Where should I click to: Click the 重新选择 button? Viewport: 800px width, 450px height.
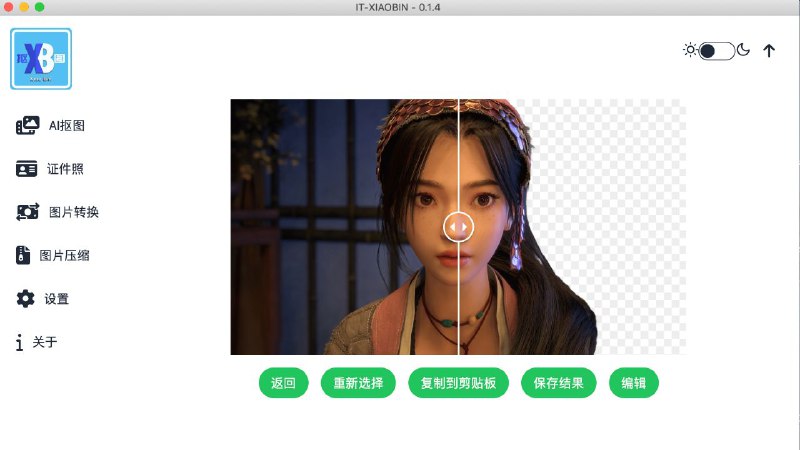(x=358, y=383)
